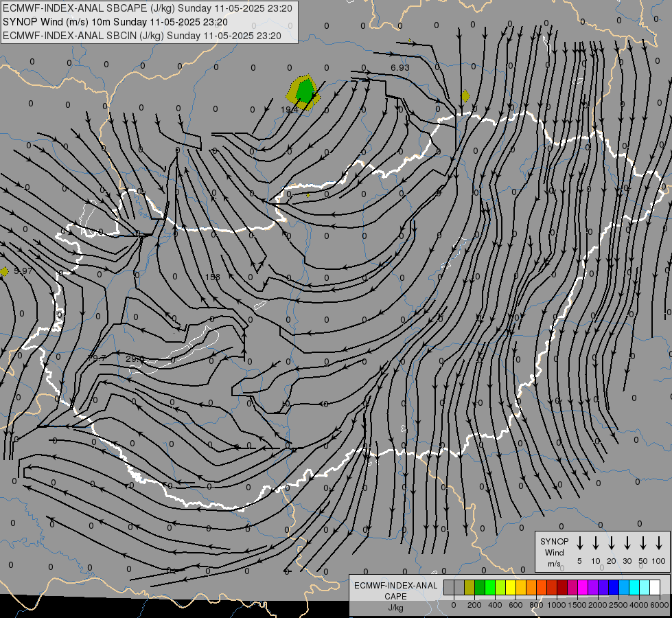672x618 pixels.
Task: Click the ECMWF-INDEX-ANAL CAPE legend label
Action: [395, 591]
